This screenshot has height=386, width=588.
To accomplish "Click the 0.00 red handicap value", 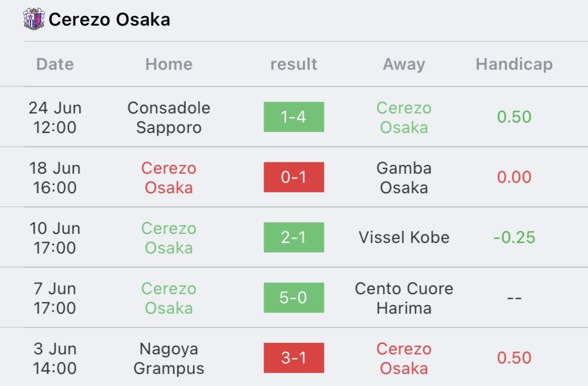I will [x=514, y=177].
